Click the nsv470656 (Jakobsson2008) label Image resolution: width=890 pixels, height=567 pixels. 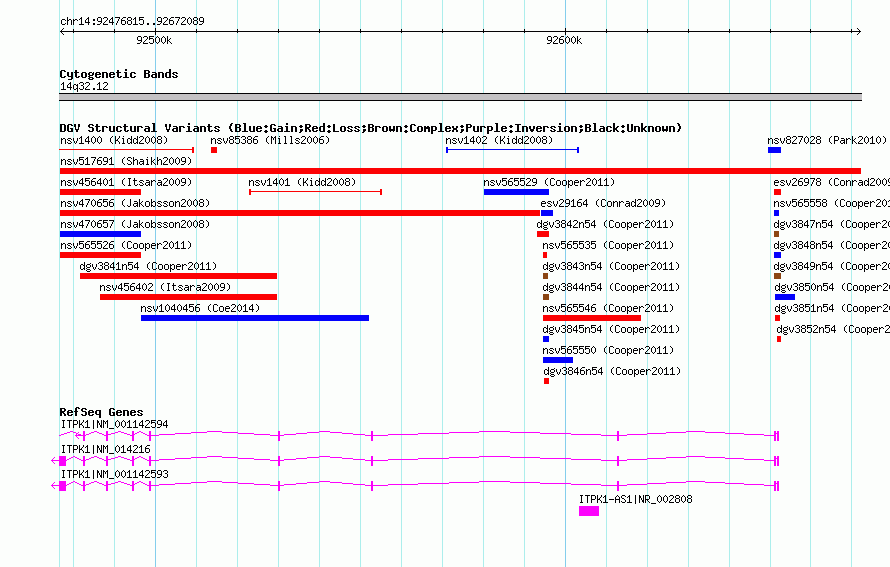[135, 203]
